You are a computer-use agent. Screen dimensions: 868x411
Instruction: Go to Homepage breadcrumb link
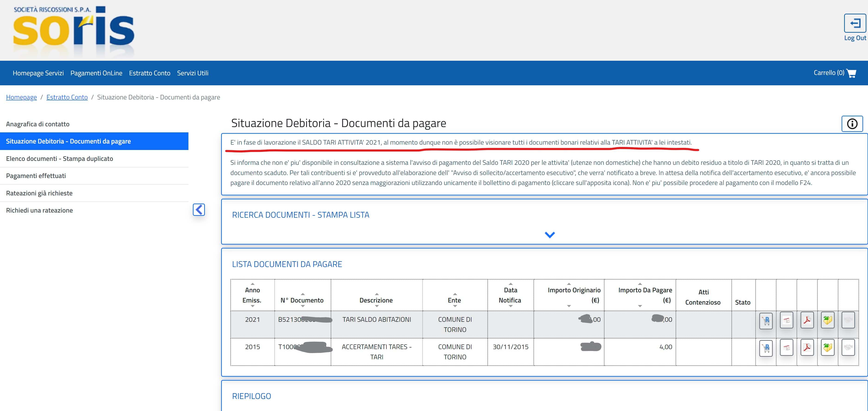pos(21,97)
